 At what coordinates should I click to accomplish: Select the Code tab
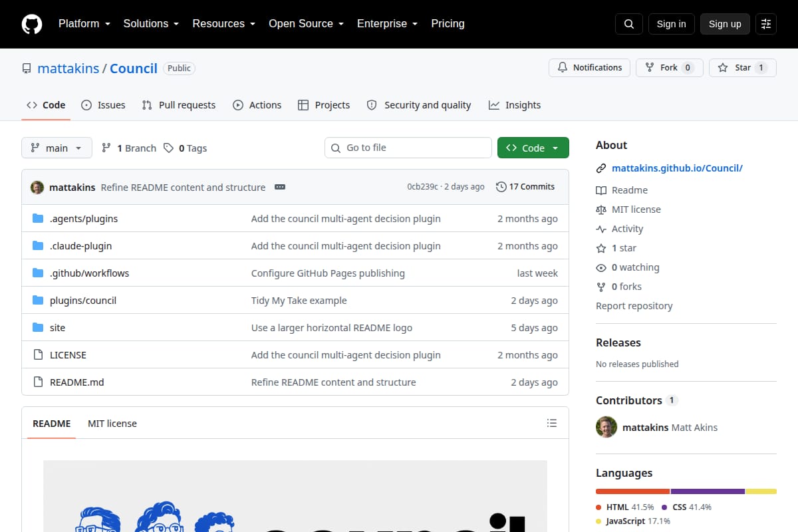click(x=46, y=105)
